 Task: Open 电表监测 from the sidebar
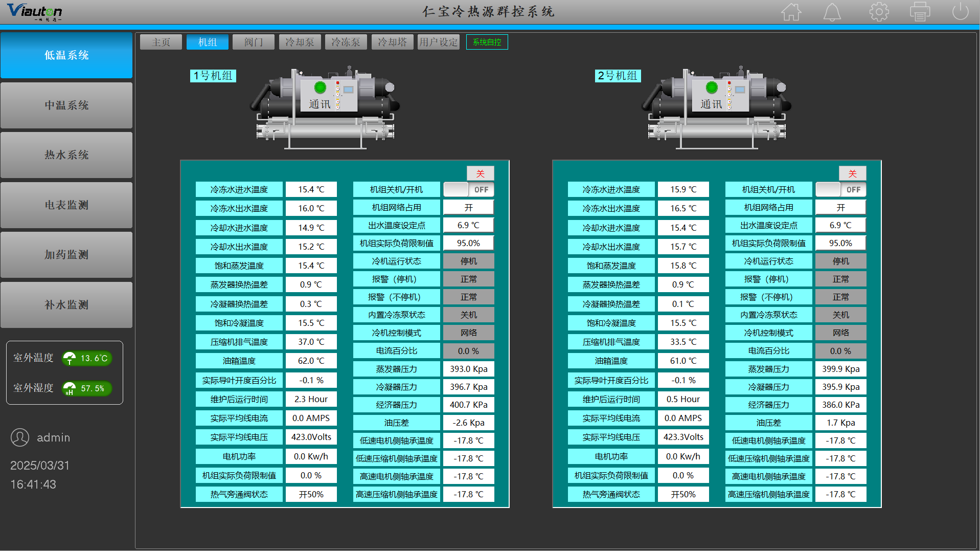tap(66, 205)
